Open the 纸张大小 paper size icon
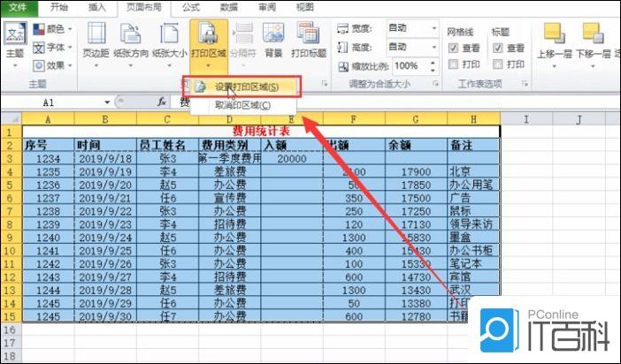The image size is (621, 364). pyautogui.click(x=169, y=34)
